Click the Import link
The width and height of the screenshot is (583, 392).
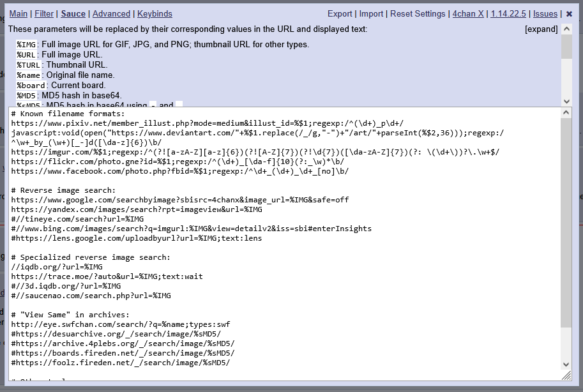[x=371, y=14]
